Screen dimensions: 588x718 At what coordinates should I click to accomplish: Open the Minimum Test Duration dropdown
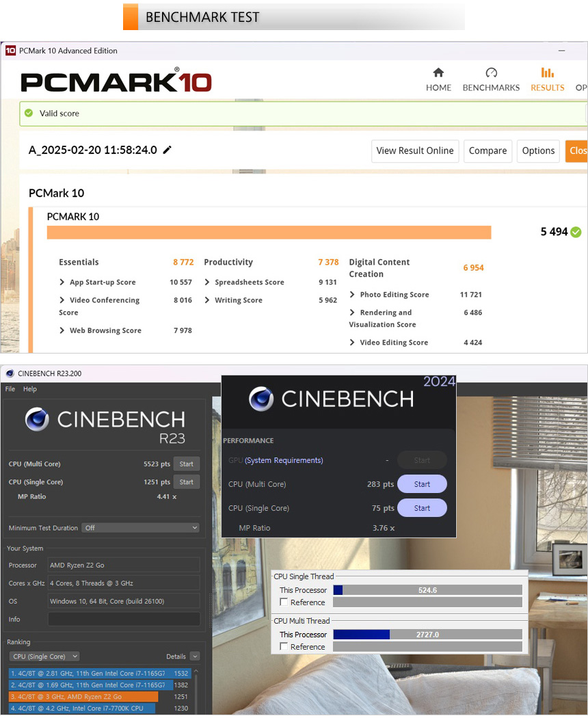tap(140, 528)
